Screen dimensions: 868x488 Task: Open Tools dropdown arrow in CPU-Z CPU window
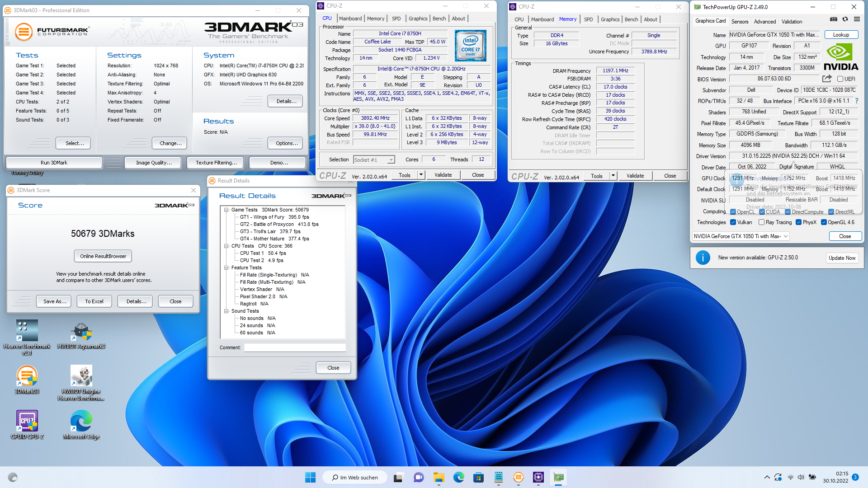421,175
